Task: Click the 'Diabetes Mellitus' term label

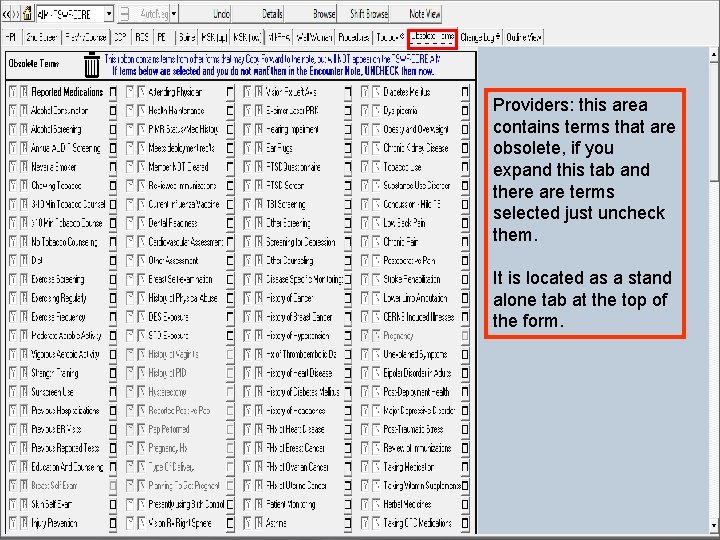Action: click(407, 92)
